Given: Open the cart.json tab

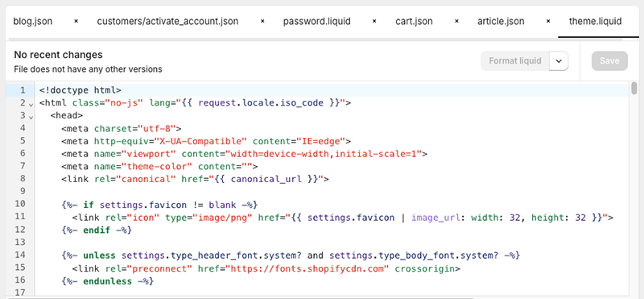Looking at the screenshot, I should pos(414,22).
